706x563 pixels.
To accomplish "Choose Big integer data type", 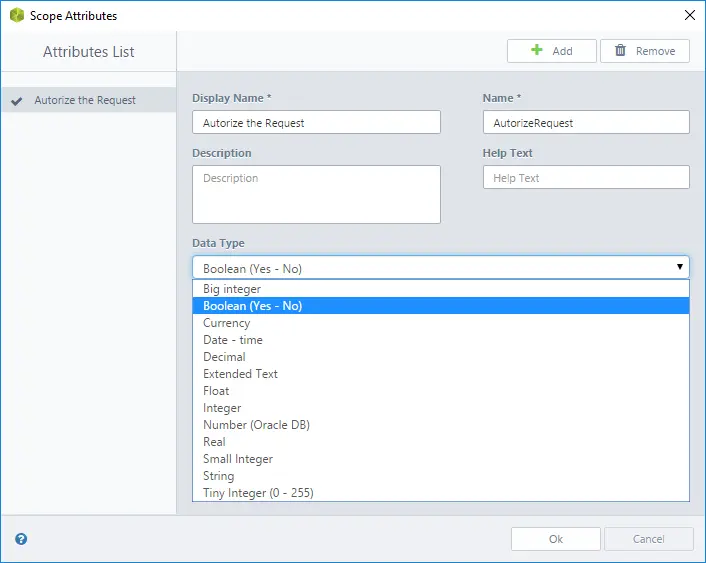I will click(x=441, y=289).
